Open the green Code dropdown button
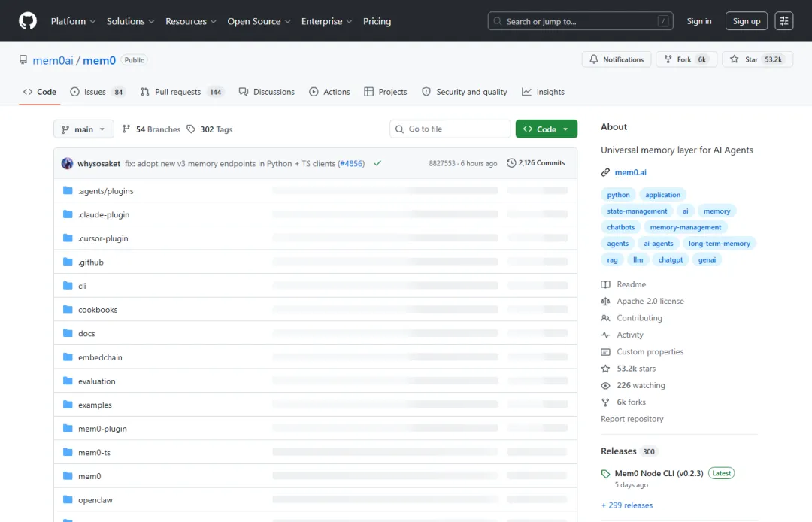The width and height of the screenshot is (812, 522). click(547, 129)
